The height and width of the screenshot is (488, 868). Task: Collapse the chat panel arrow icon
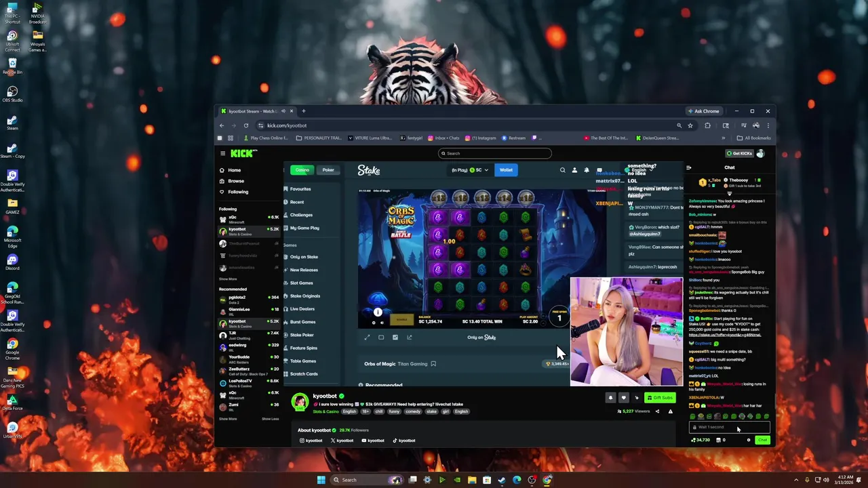pos(689,167)
